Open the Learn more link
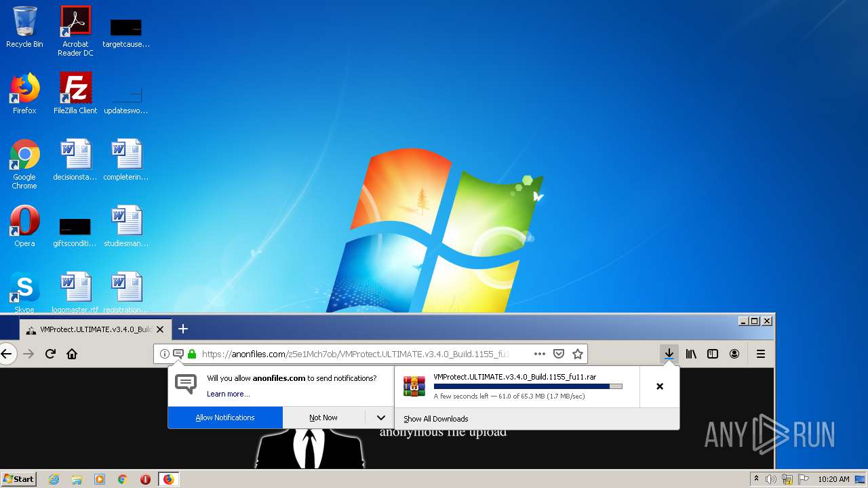The width and height of the screenshot is (868, 488). click(x=228, y=394)
